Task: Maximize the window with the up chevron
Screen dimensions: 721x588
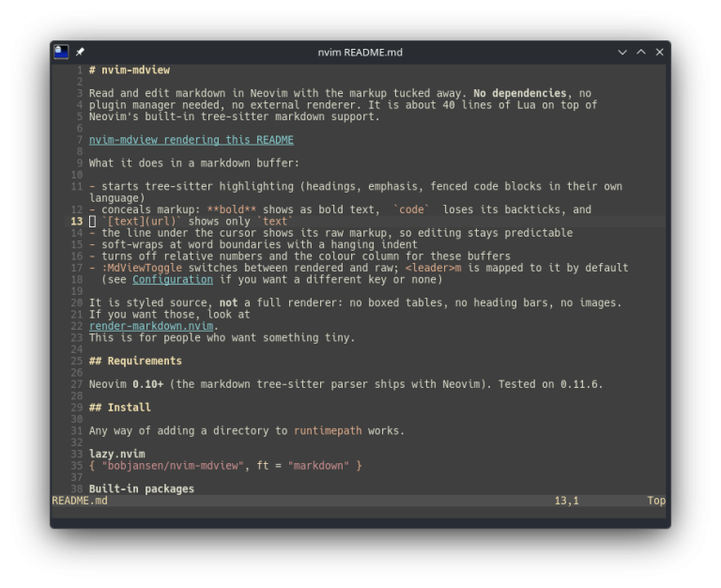Action: (641, 52)
